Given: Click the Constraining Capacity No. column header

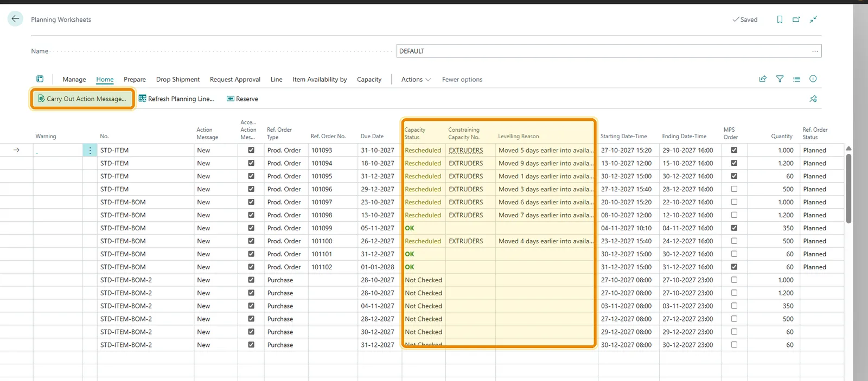Looking at the screenshot, I should pos(464,133).
